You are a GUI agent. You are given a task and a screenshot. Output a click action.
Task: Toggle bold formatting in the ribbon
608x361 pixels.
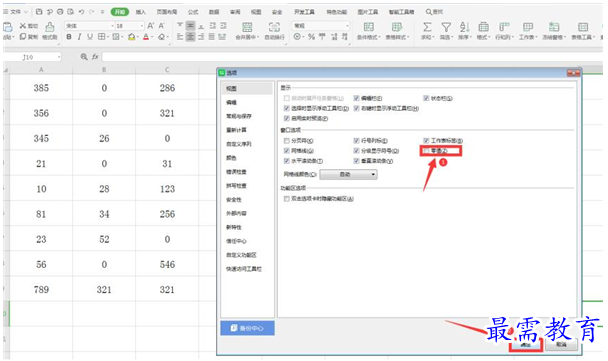tap(69, 37)
